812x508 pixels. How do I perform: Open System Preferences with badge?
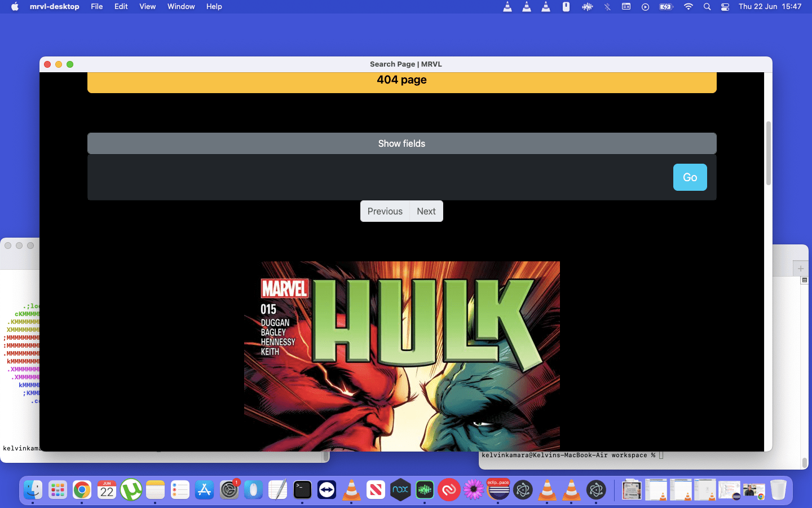[x=229, y=490]
